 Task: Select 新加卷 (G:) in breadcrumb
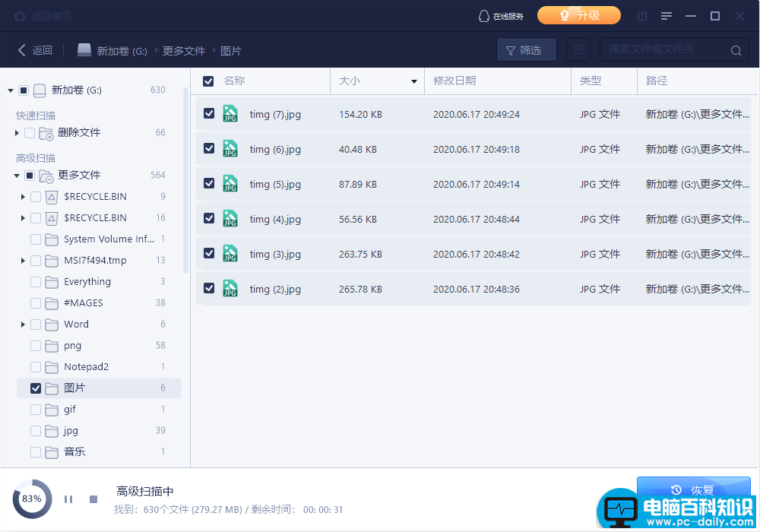coord(112,50)
